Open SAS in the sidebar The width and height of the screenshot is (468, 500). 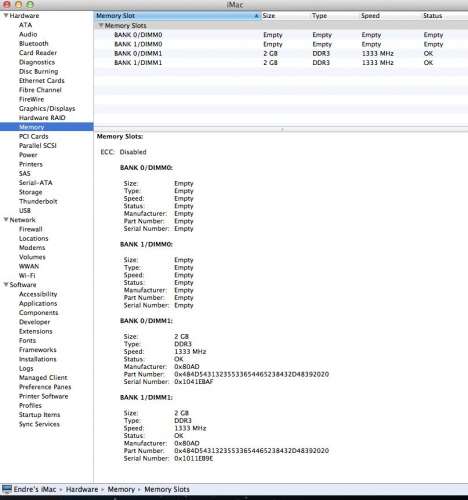pos(25,173)
